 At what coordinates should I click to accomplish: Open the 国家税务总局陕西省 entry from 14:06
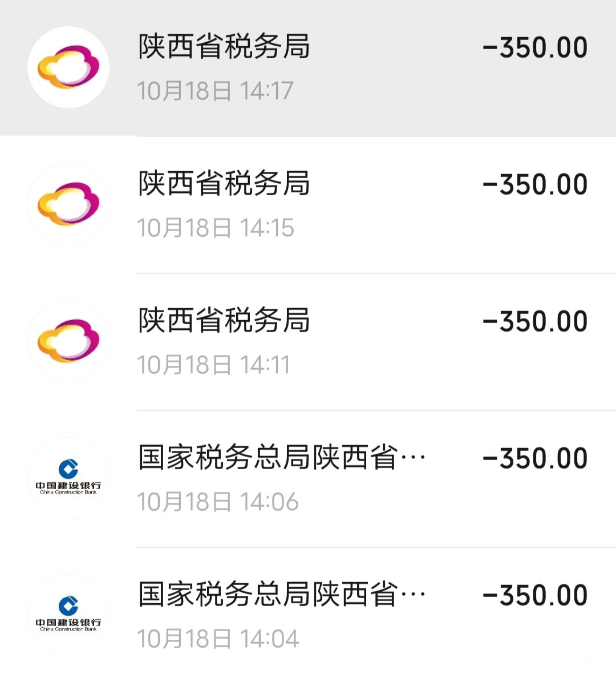pyautogui.click(x=282, y=458)
